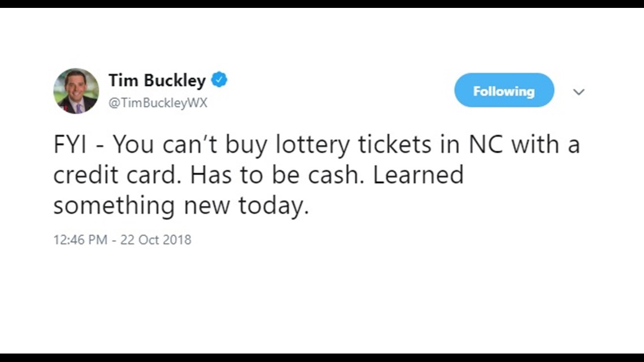644x362 pixels.
Task: Select the avatar thumbnail of Tim Buckley
Action: click(76, 91)
